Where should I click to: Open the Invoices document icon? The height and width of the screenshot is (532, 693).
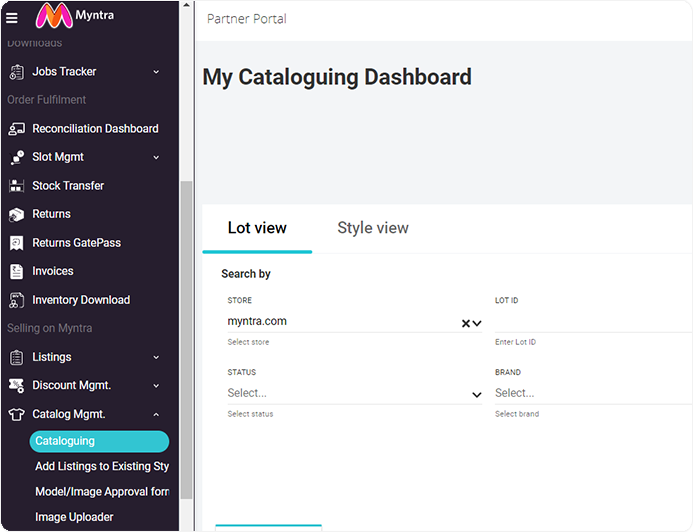pyautogui.click(x=15, y=271)
